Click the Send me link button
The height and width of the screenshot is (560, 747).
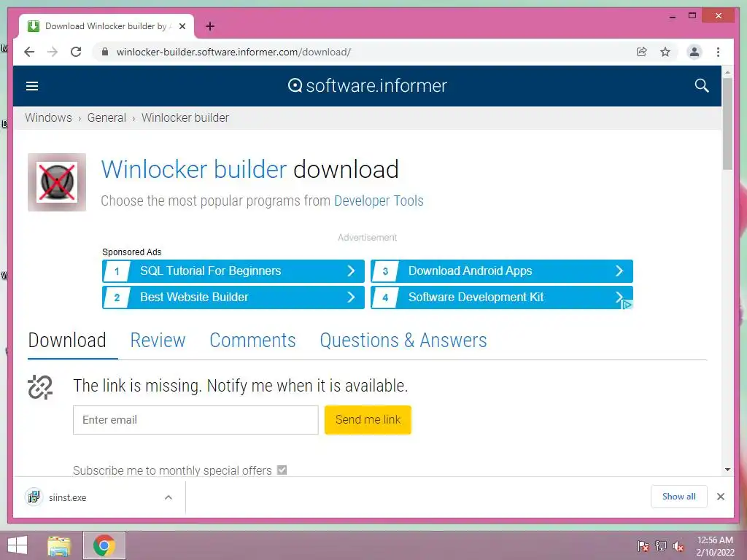point(368,419)
